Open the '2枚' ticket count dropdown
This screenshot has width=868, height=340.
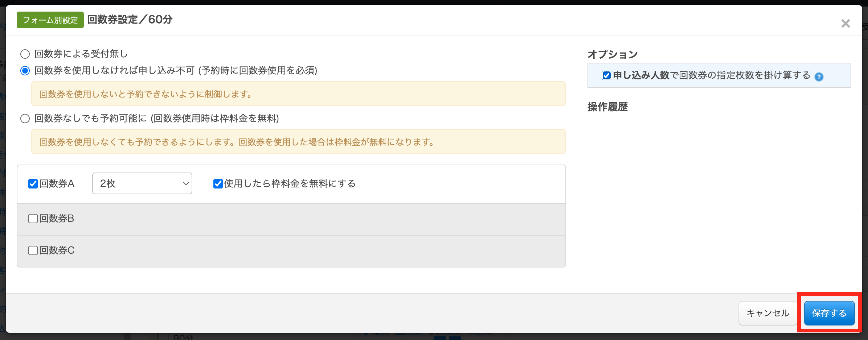(x=142, y=183)
